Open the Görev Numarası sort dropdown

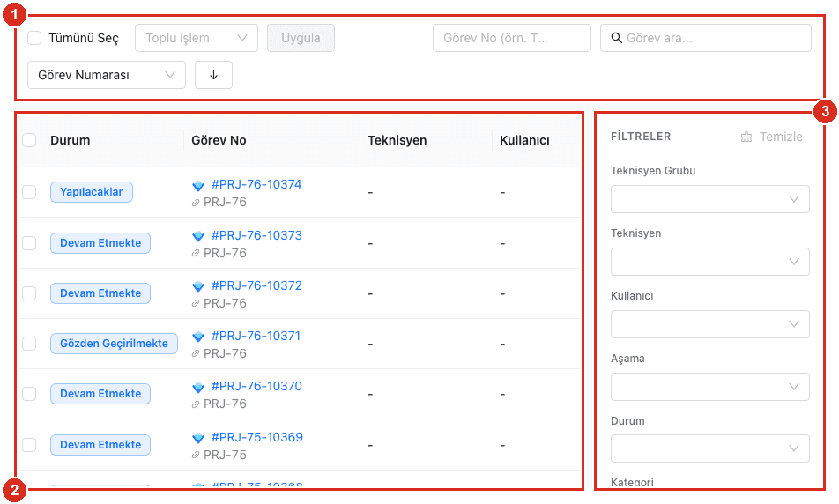[x=107, y=75]
